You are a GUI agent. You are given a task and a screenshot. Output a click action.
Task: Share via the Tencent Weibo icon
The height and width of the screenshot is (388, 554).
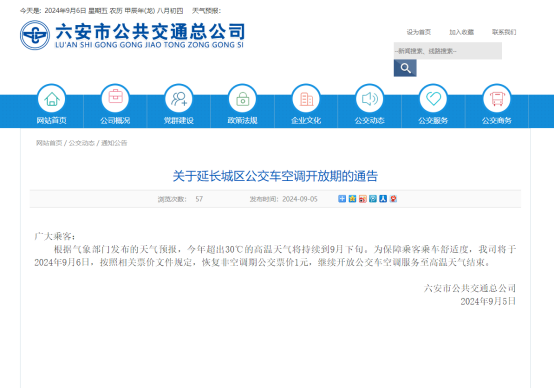373,199
